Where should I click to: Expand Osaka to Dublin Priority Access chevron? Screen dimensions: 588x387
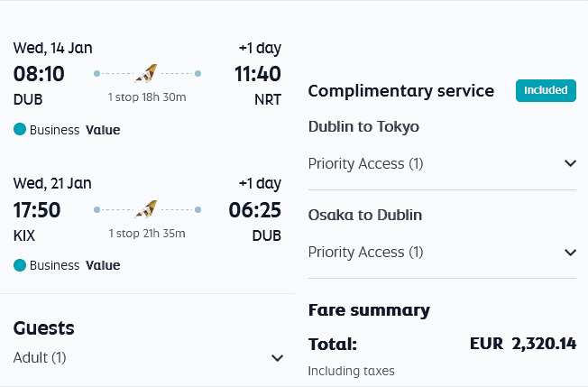click(x=569, y=252)
